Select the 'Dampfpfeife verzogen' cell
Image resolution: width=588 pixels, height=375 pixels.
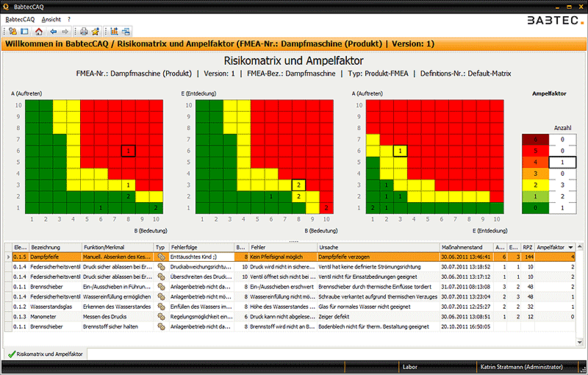coord(379,257)
